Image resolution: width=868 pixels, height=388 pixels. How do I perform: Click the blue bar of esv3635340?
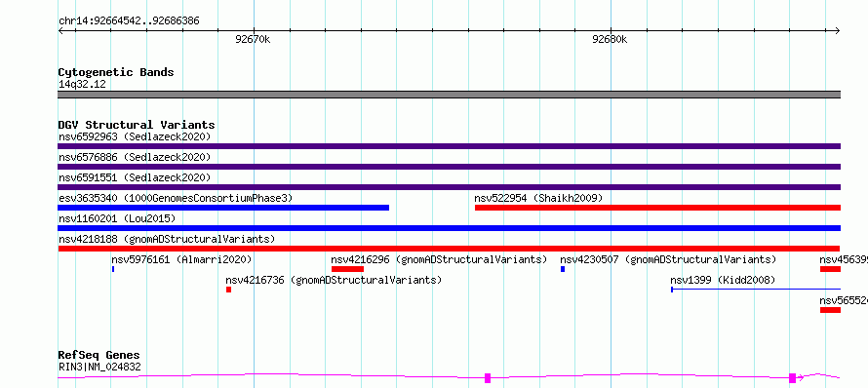tap(223, 208)
